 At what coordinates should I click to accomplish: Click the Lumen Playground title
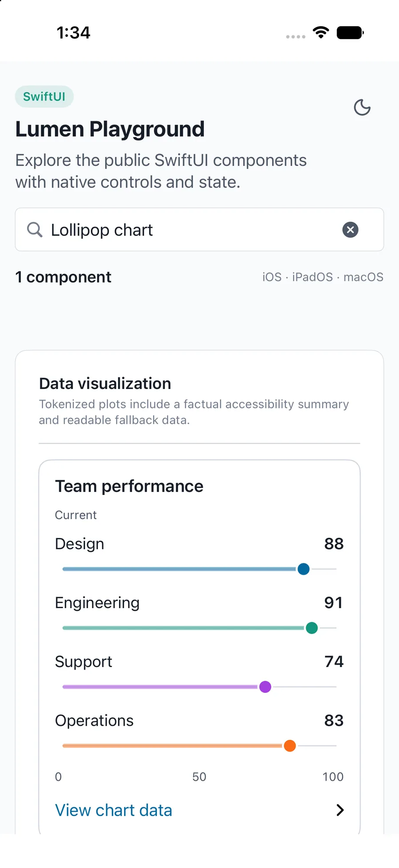point(110,130)
